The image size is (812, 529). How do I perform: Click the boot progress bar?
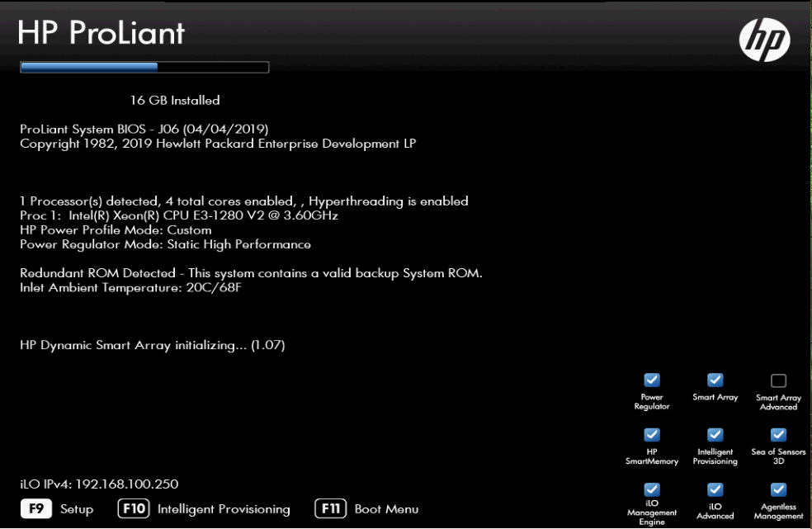pyautogui.click(x=144, y=68)
